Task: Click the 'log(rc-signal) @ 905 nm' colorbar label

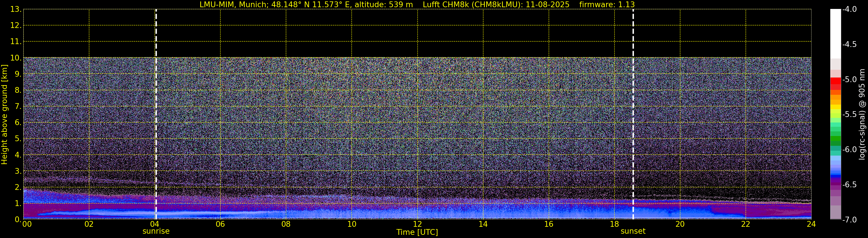Action: 863,115
